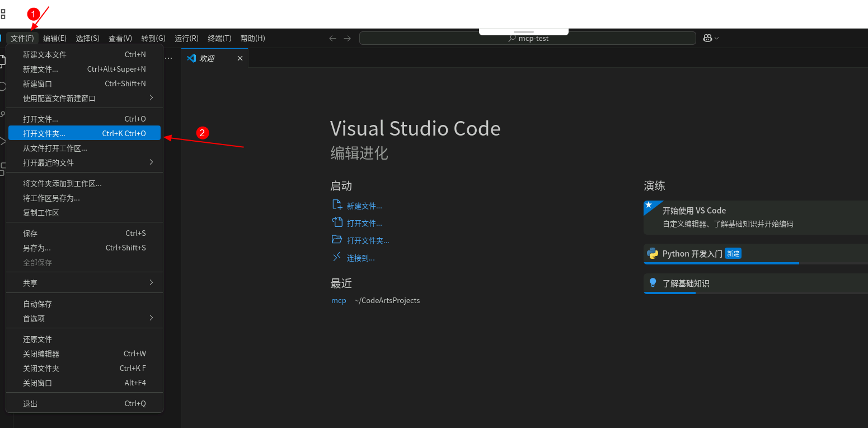Click the 打开文件 icon under 启动

point(337,222)
